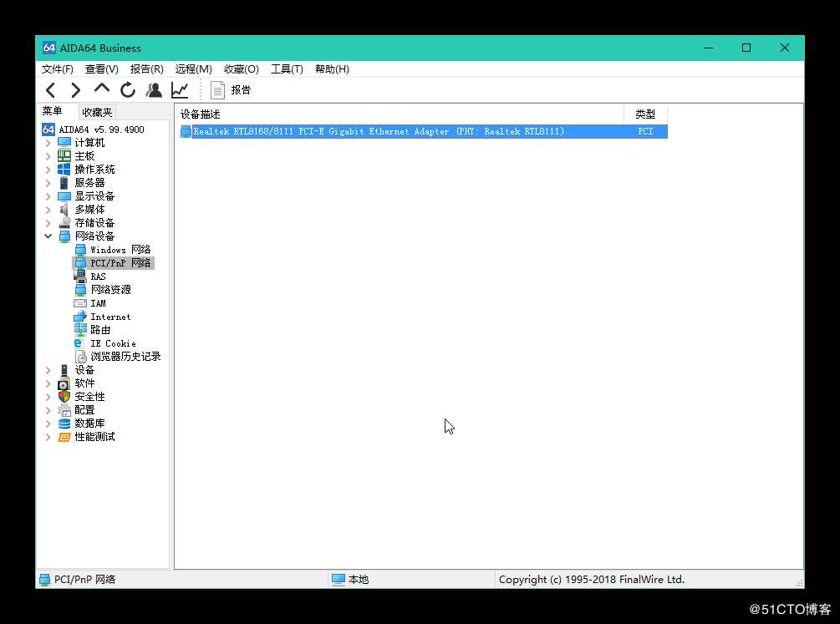Expand the 配置 tree node

point(48,410)
